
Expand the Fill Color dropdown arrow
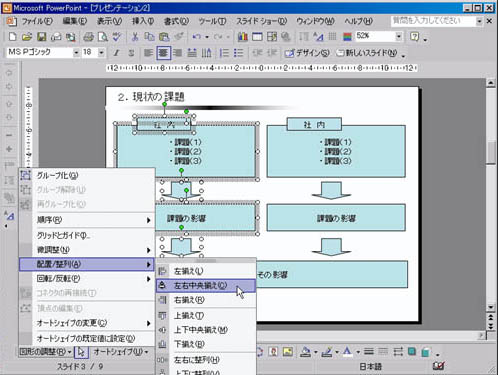tap(315, 352)
